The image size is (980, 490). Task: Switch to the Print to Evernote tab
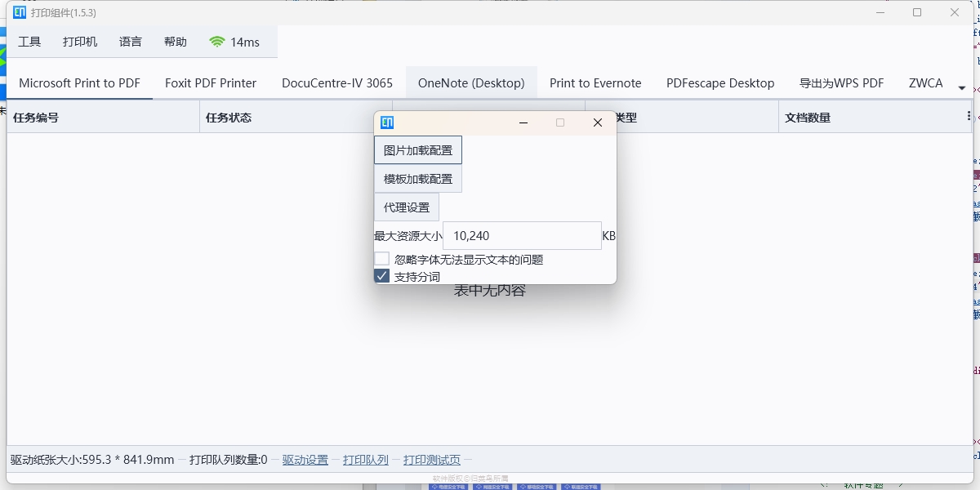coord(595,83)
